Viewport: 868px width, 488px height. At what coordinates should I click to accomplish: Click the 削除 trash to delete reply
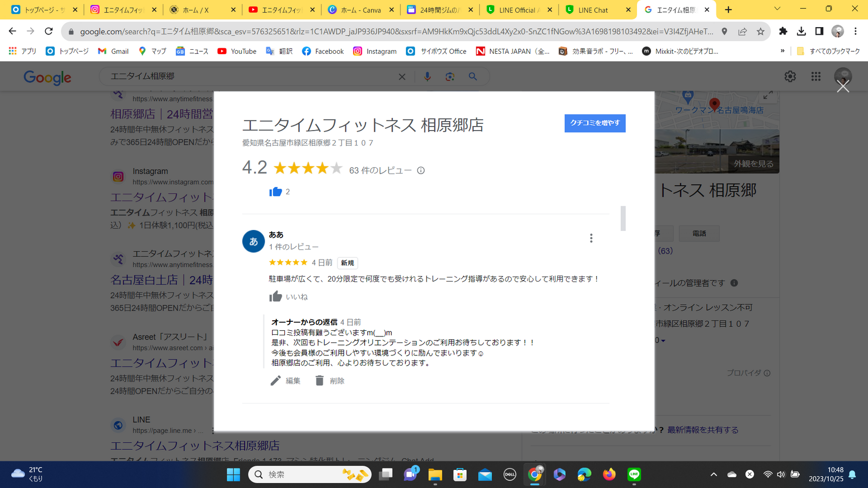(x=330, y=381)
